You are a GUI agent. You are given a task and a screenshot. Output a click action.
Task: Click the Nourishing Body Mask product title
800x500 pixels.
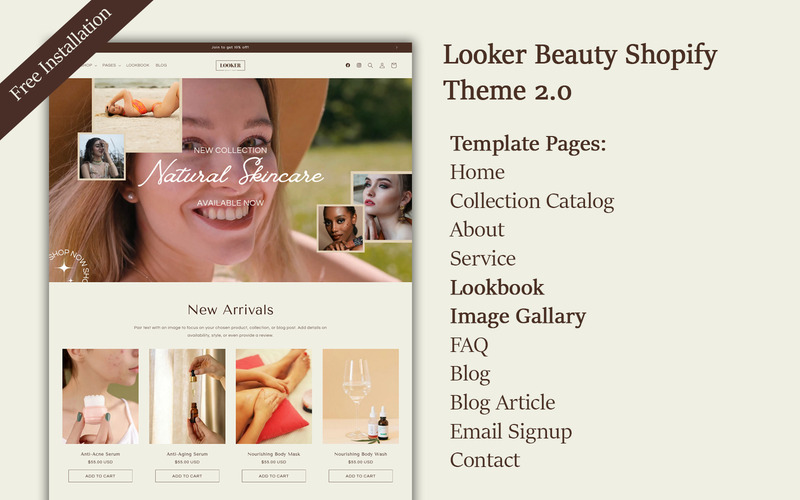(274, 454)
